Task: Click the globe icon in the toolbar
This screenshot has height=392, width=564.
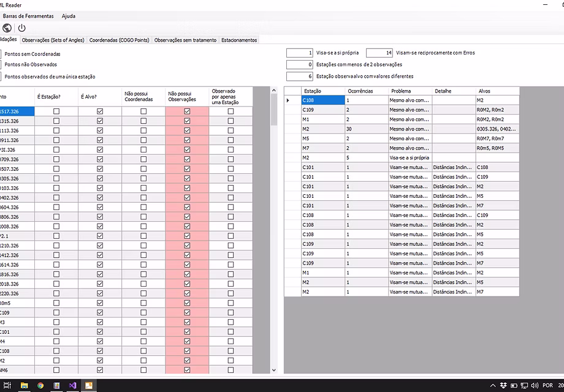Action: [7, 28]
